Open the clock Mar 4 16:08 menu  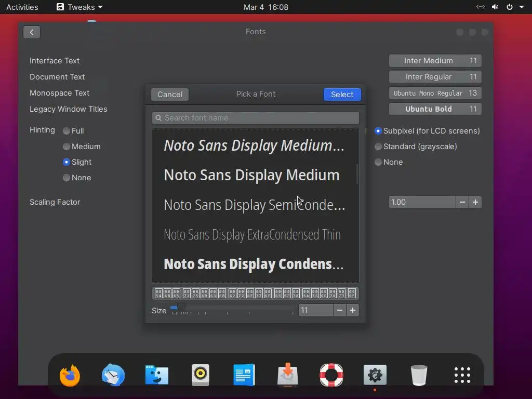[x=266, y=7]
